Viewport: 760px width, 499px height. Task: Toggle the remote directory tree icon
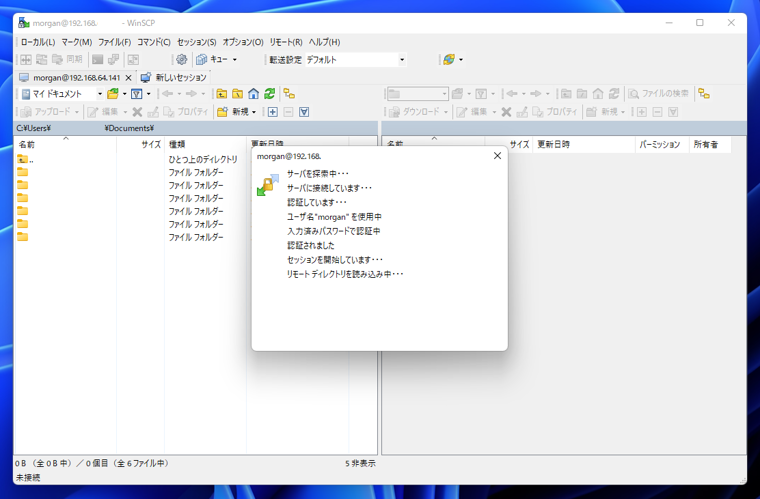pos(704,94)
